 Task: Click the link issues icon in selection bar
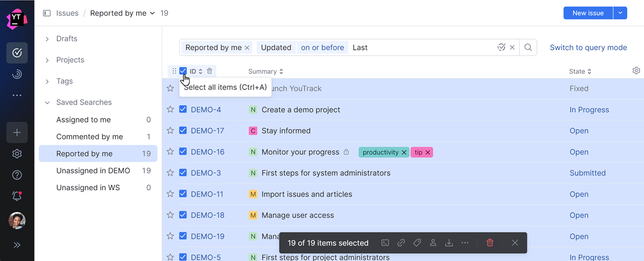tap(401, 243)
